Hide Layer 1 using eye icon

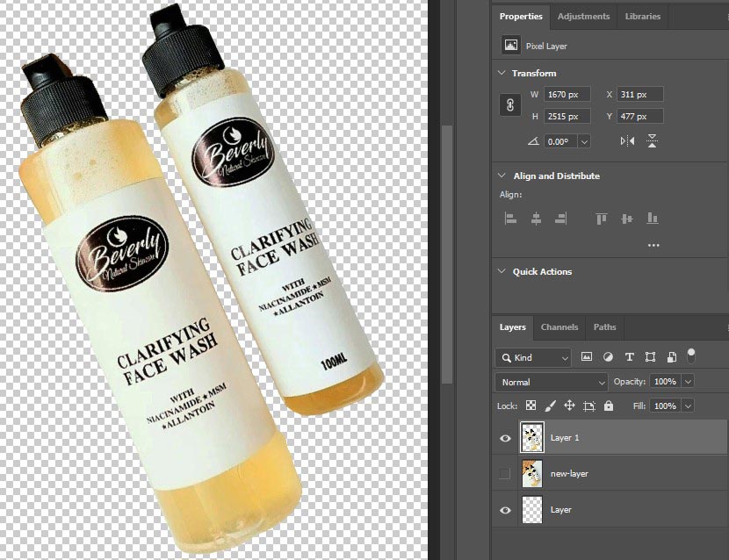pyautogui.click(x=505, y=438)
